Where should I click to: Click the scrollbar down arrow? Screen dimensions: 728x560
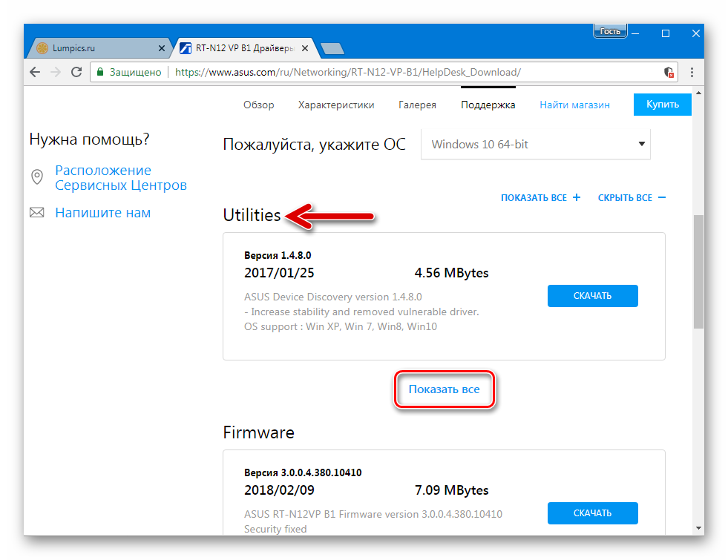(x=698, y=528)
